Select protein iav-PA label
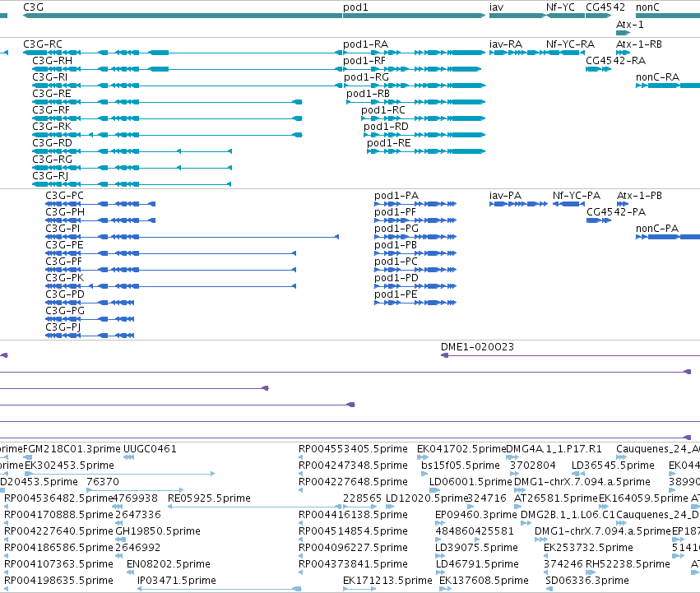 (505, 196)
